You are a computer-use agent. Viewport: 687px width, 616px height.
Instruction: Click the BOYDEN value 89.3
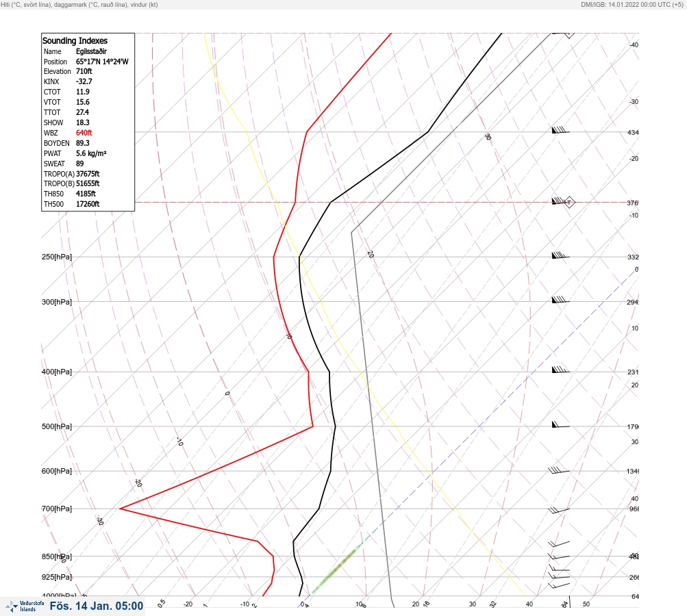pos(83,143)
